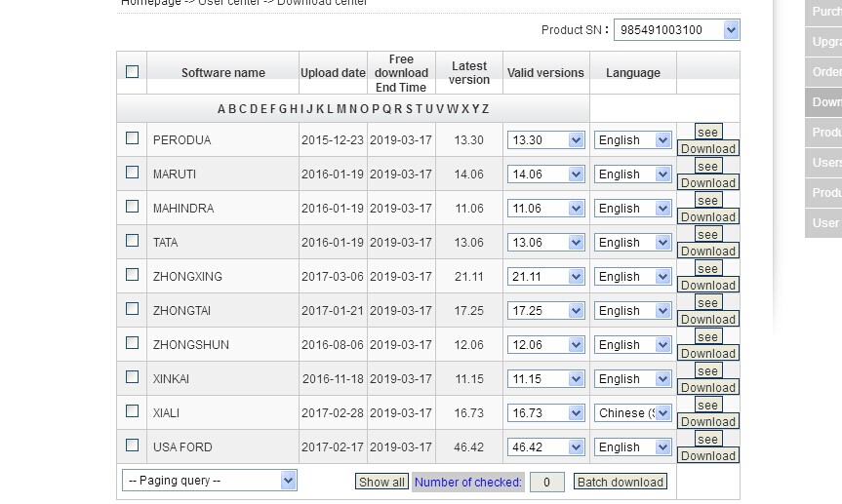Check the ZHONGTAI row checkbox
This screenshot has width=842, height=504.
click(x=132, y=309)
